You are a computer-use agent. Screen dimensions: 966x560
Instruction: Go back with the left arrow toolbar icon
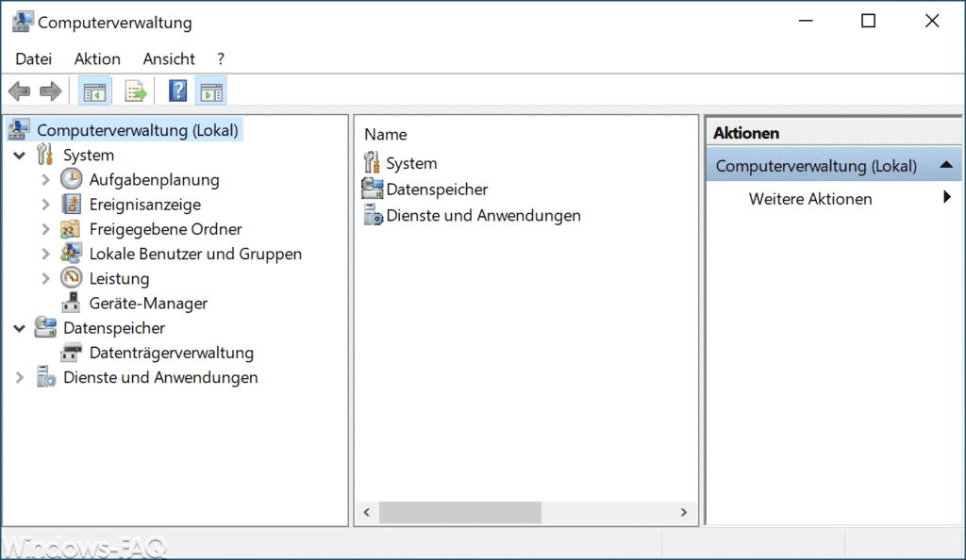[x=20, y=91]
